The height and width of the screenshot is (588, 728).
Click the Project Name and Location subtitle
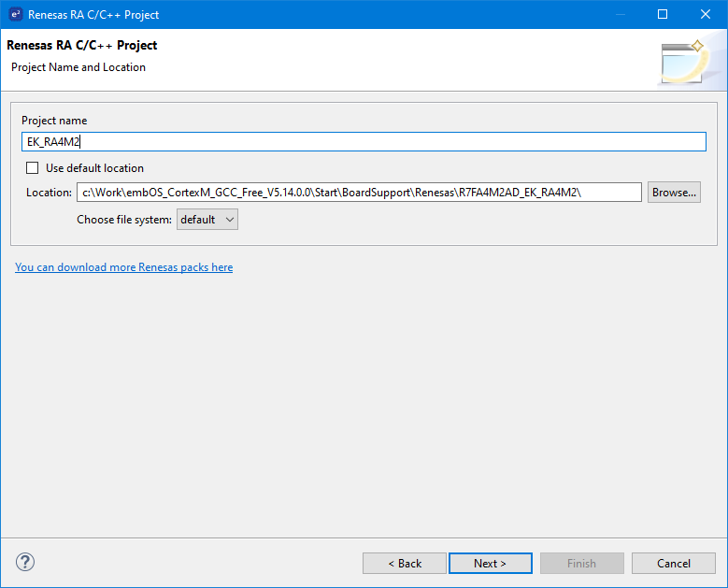click(79, 67)
